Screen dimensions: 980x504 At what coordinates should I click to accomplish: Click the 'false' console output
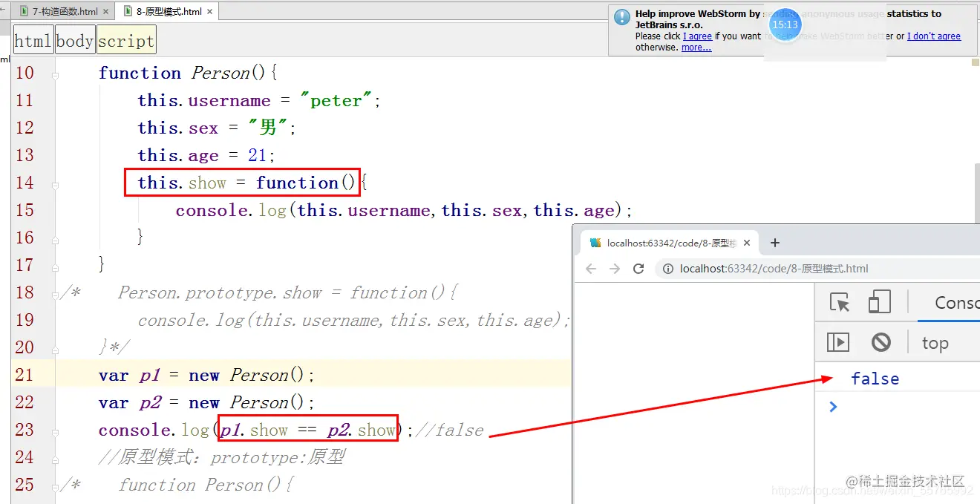click(x=875, y=379)
